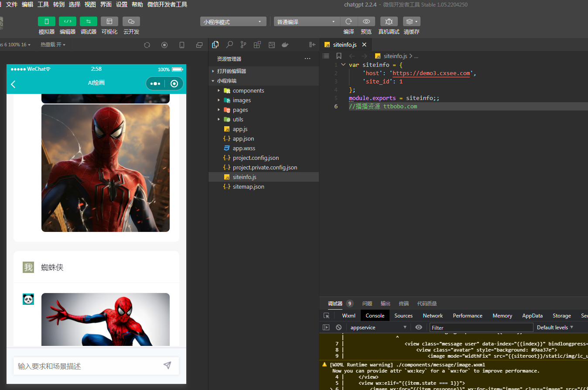Detach the simulator into separate window
This screenshot has height=390, width=588.
[199, 45]
